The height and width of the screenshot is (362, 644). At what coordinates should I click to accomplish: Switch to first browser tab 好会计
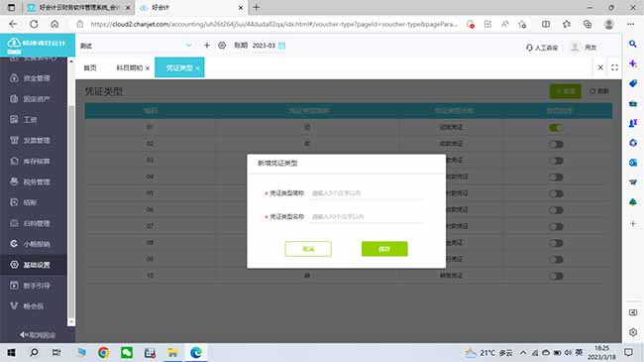click(78, 7)
